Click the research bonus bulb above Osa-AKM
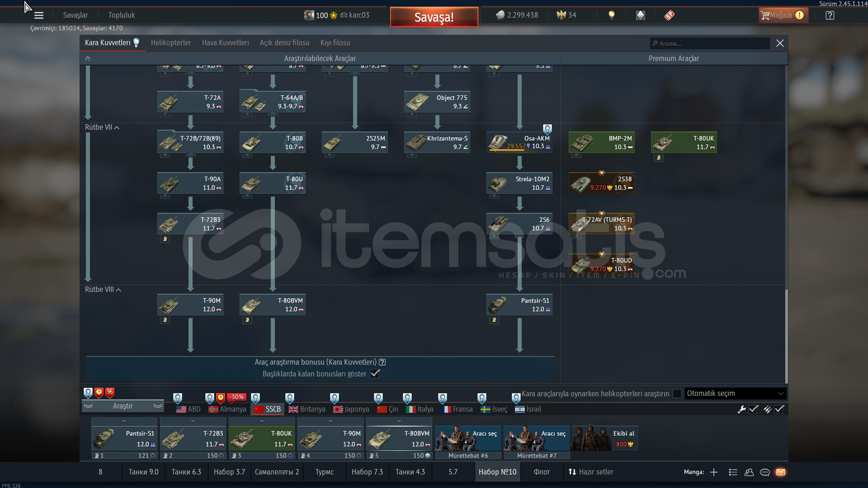This screenshot has height=488, width=868. click(547, 129)
